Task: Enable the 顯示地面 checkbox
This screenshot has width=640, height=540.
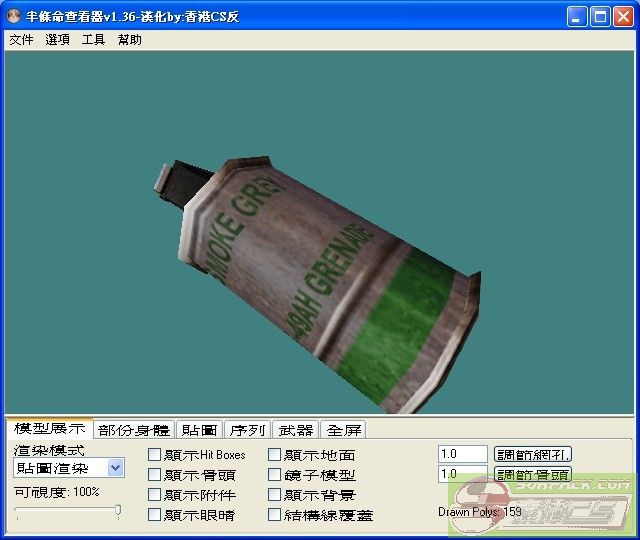Action: 275,455
